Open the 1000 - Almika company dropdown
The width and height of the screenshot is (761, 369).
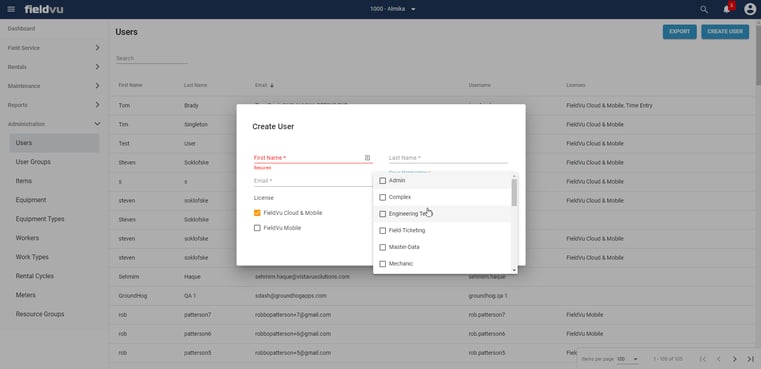pos(393,9)
